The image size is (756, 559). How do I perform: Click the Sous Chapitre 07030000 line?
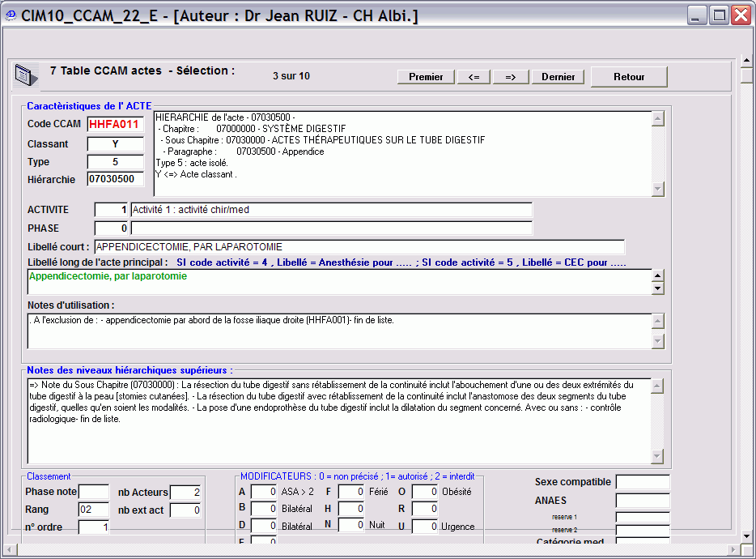(x=323, y=140)
